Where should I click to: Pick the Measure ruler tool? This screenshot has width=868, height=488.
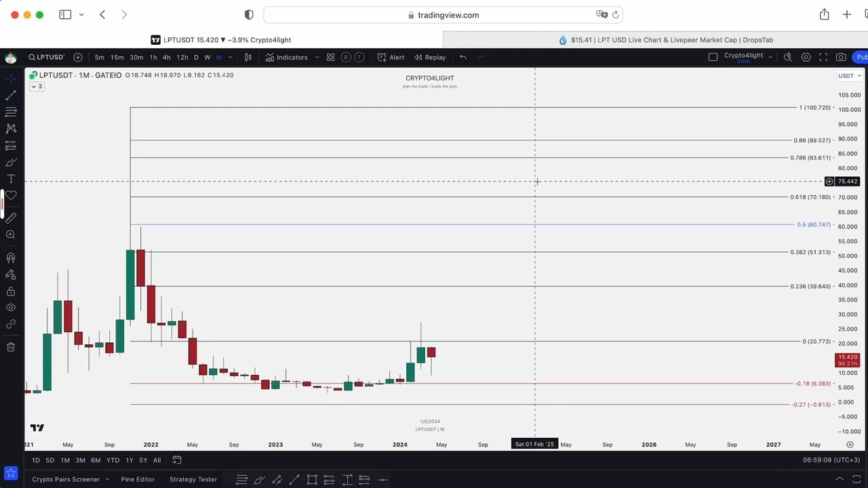pos(10,218)
